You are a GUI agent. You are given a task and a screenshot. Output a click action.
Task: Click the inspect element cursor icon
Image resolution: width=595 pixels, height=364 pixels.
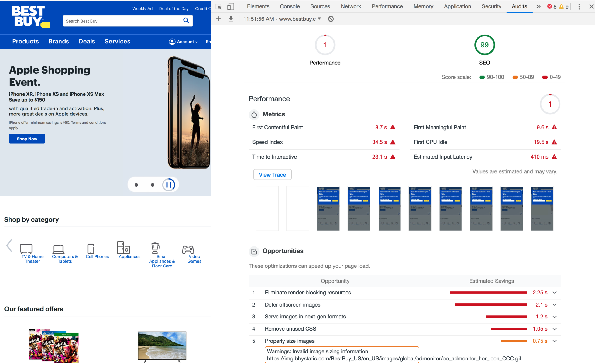coord(218,6)
